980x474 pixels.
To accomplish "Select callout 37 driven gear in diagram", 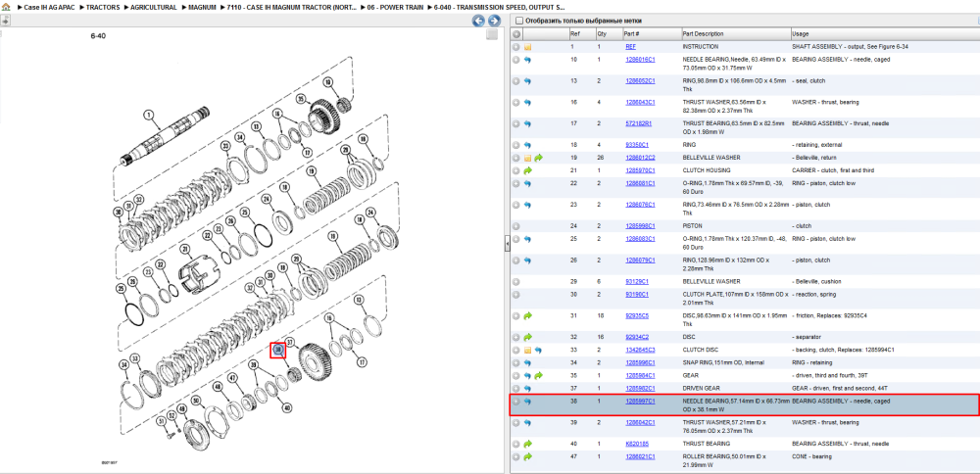I will tap(290, 342).
